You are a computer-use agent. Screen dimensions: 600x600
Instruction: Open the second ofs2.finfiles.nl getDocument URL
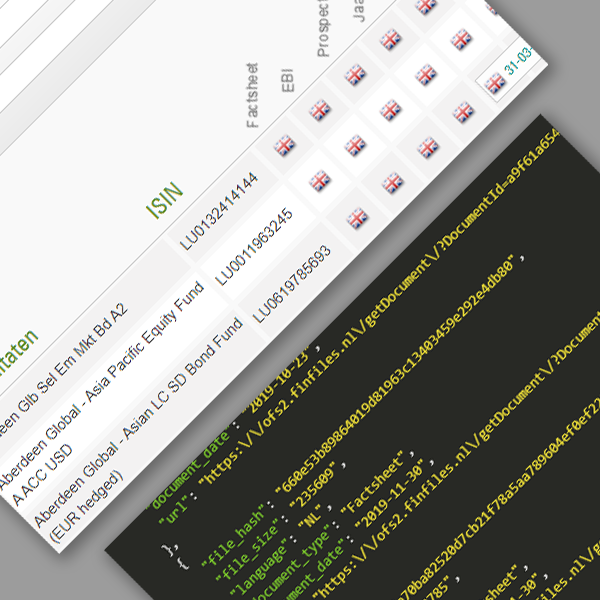point(456,455)
